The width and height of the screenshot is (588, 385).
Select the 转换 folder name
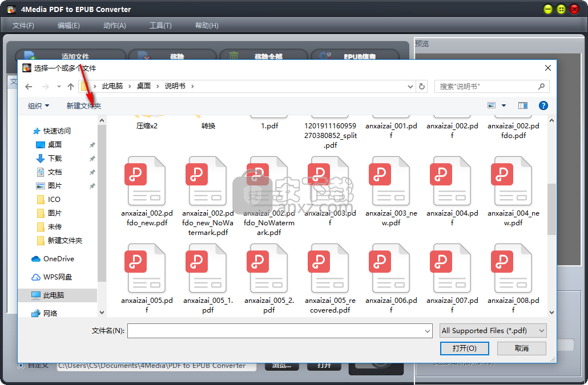pyautogui.click(x=208, y=126)
